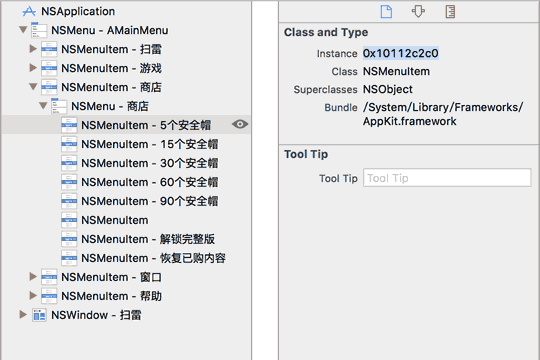Expand the NSWindow - 扫雷 node
540x360 pixels.
(23, 315)
